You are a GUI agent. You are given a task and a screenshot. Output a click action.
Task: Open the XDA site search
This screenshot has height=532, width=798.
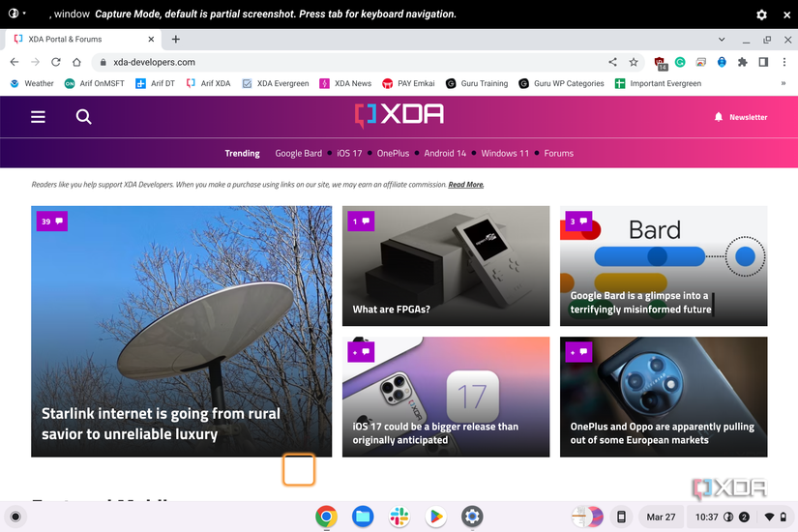(x=83, y=117)
